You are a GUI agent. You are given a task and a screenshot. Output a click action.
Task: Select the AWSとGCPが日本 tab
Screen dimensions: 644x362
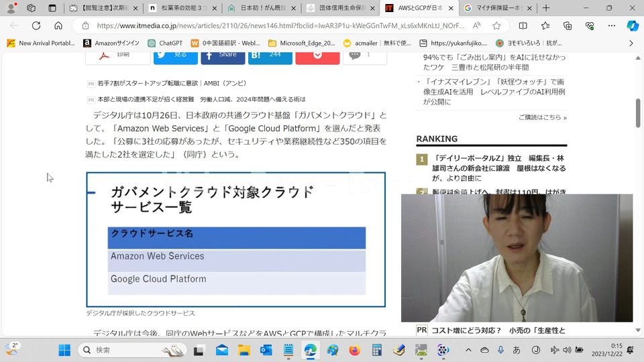click(x=419, y=8)
